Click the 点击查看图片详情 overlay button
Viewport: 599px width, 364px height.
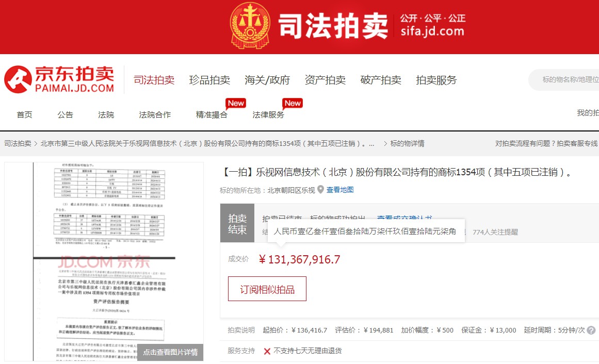tap(170, 352)
